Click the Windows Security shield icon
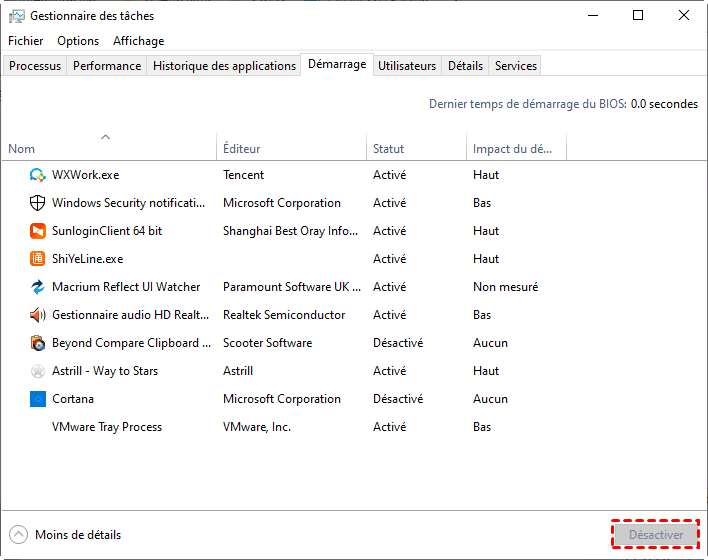The image size is (708, 560). 37,203
